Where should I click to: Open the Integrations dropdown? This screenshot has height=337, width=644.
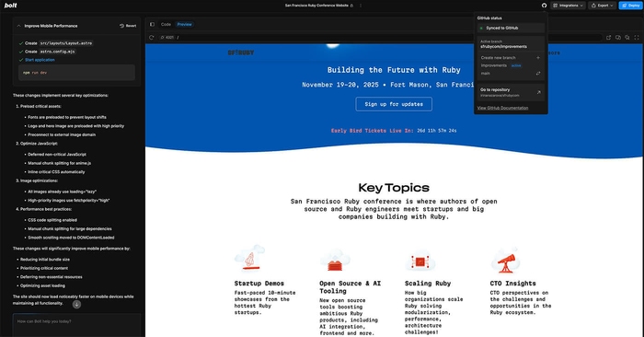point(568,6)
